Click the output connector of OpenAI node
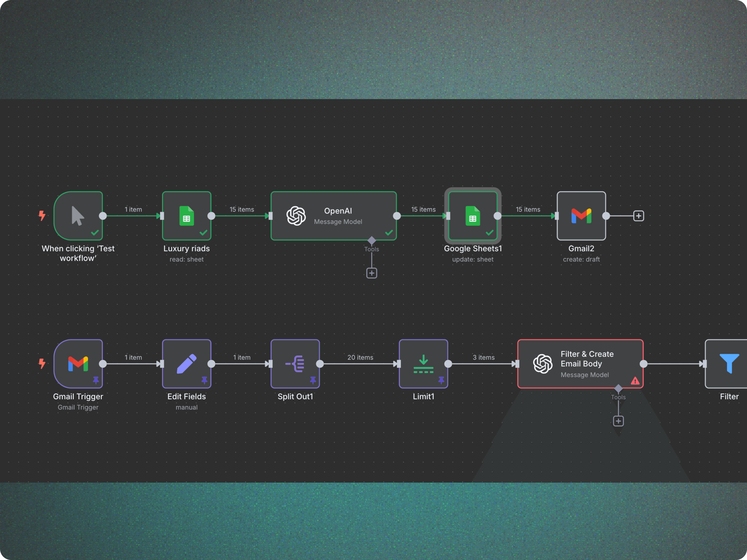 coord(397,216)
